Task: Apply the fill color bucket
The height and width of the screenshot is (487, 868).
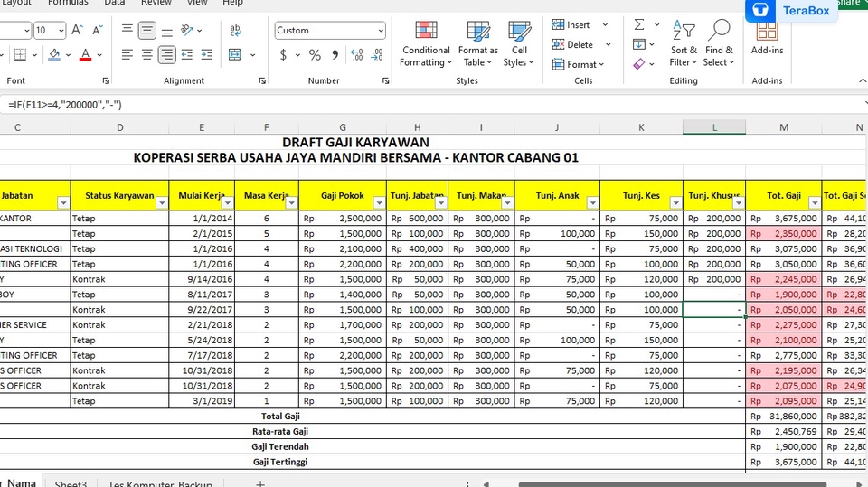Action: (x=54, y=54)
